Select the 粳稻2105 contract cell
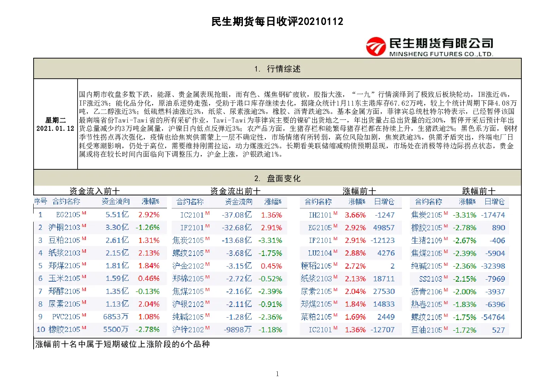Viewport: 555px width, 392px height. [316, 266]
